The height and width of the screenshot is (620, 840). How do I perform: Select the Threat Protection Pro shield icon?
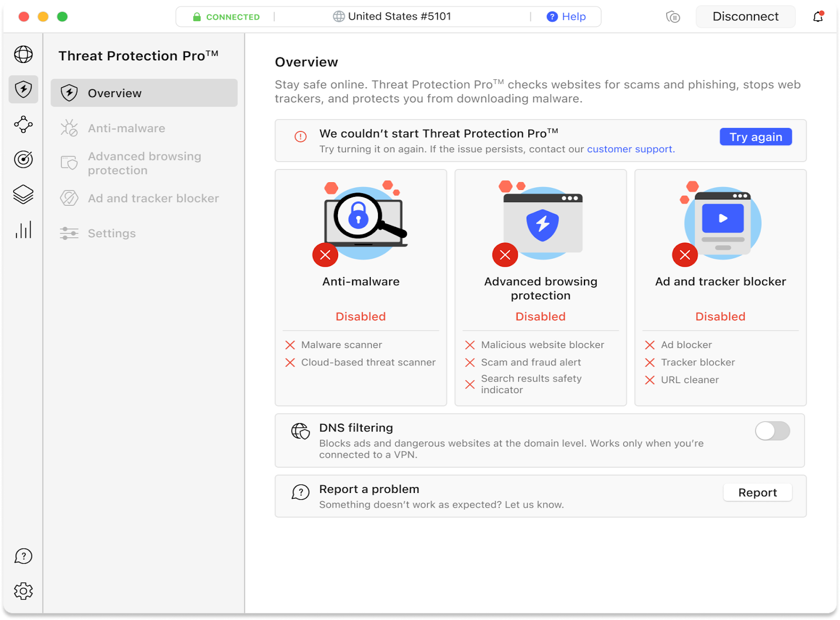point(23,89)
